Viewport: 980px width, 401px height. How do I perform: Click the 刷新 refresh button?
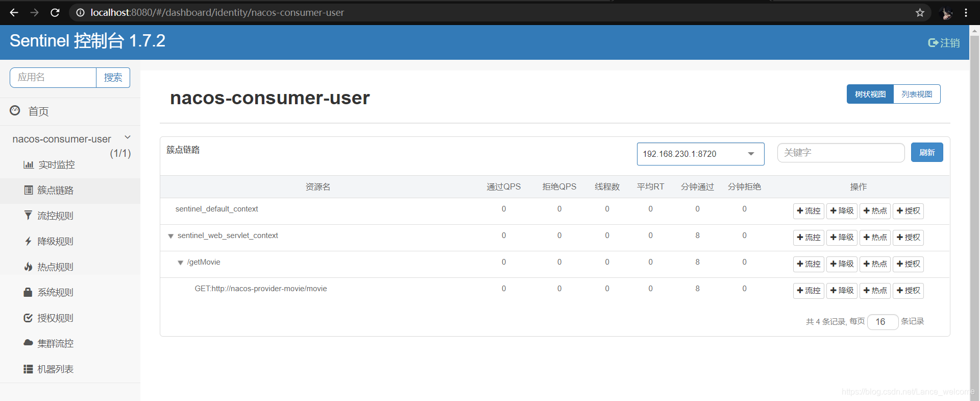click(x=927, y=152)
